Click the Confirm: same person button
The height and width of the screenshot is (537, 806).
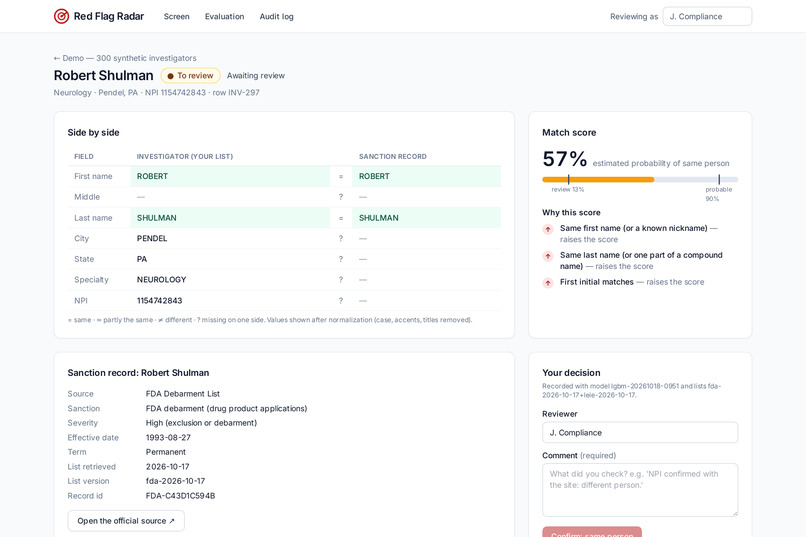(x=592, y=532)
